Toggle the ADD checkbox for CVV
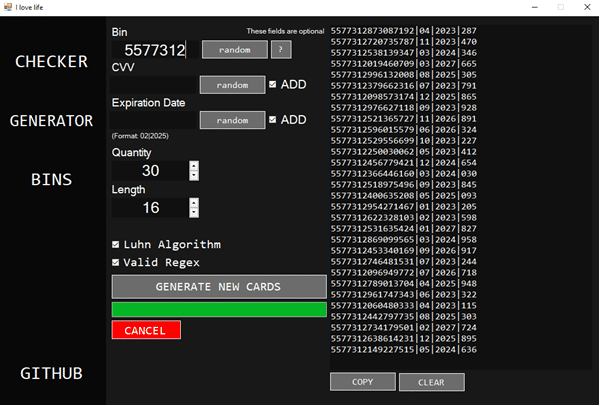The height and width of the screenshot is (406, 600). click(272, 84)
